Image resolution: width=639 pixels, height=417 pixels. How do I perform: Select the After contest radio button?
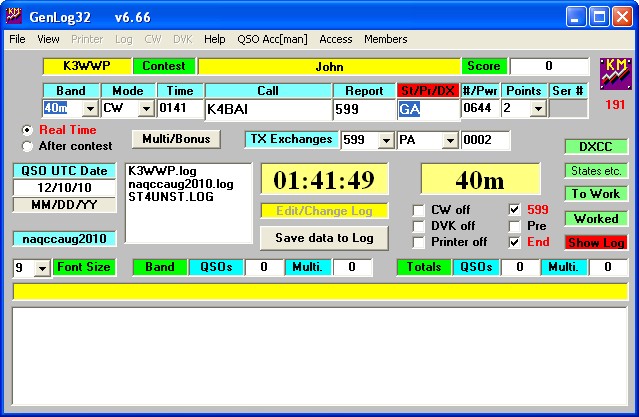pos(27,146)
